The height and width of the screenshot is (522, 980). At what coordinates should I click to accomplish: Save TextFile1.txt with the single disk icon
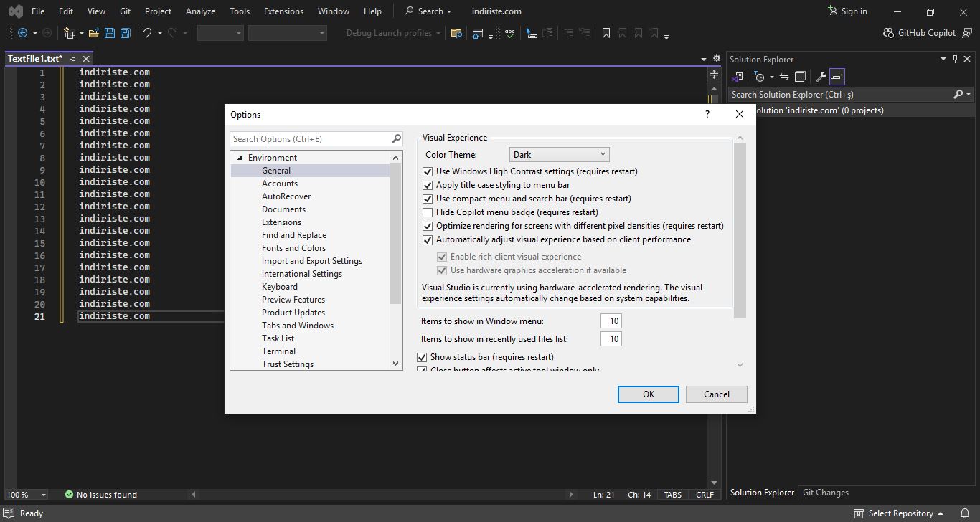click(110, 33)
